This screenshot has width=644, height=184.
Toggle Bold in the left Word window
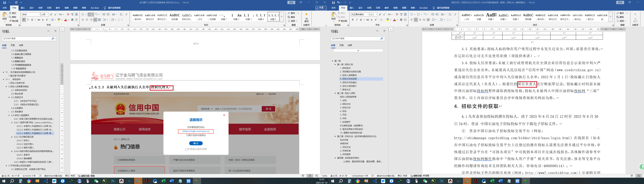[x=24, y=20]
